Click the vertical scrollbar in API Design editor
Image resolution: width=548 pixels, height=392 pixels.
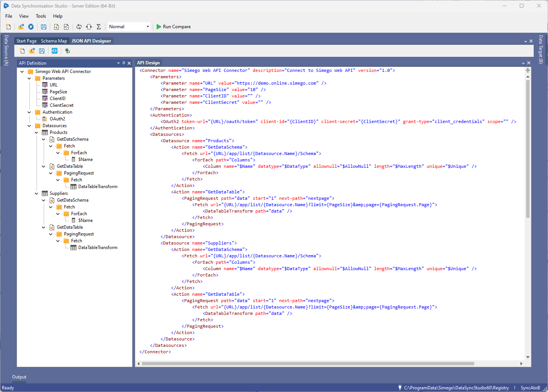[528, 149]
